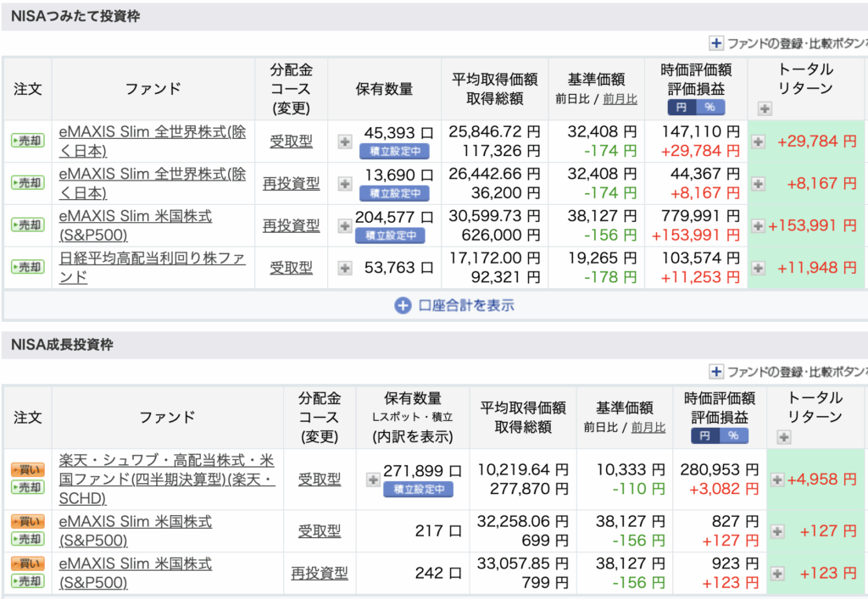
Task: Expand breakdown plus beside 271,899 口
Action: [373, 480]
